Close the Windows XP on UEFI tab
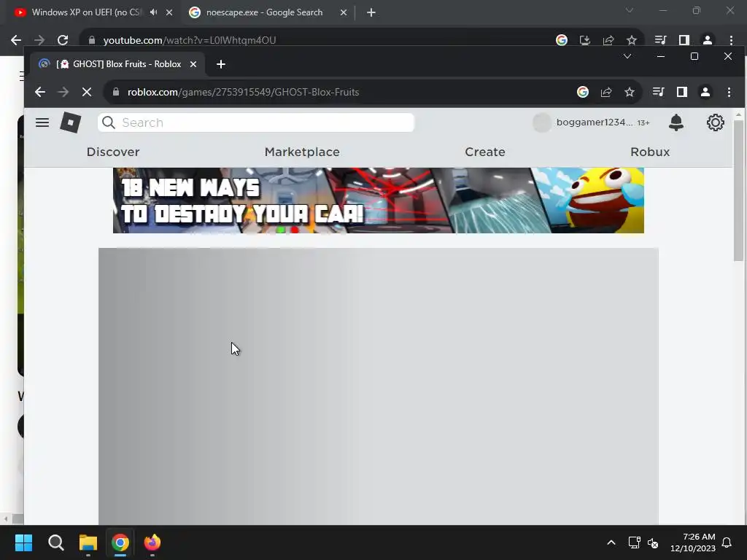 169,12
